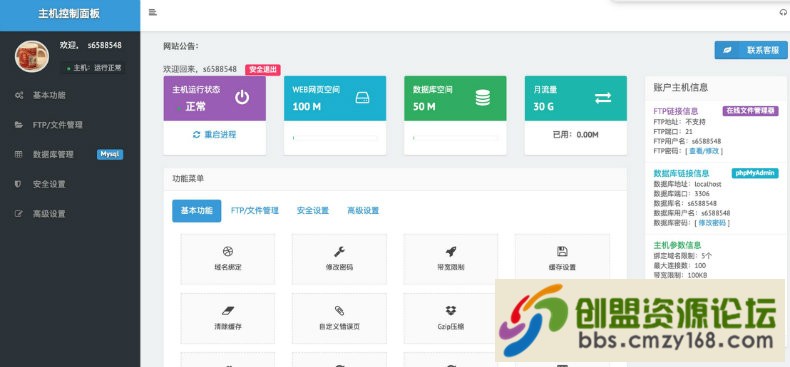Image resolution: width=790 pixels, height=367 pixels.
Task: Click the database table icon in the sidebar
Action: coord(19,154)
